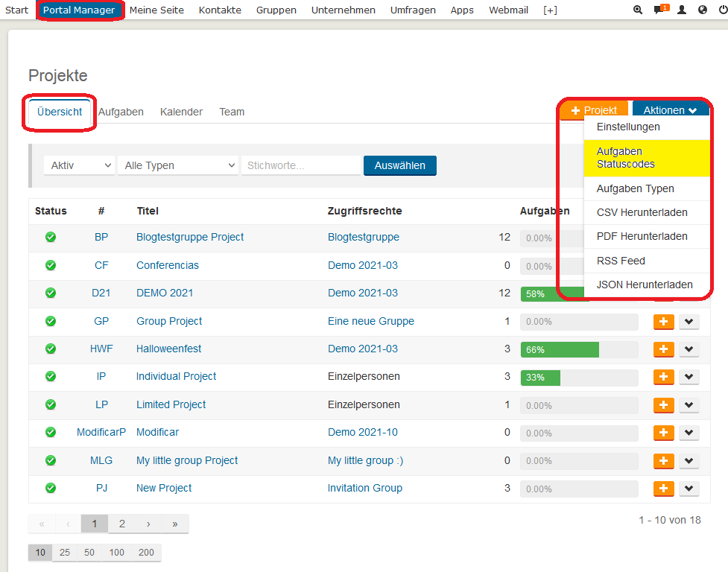The image size is (728, 572).
Task: Select Aufgaben Statuscodes menu entry
Action: tap(626, 158)
